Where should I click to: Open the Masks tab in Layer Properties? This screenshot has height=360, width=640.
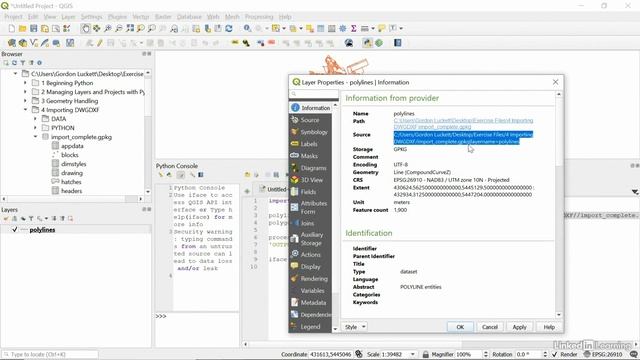coord(311,156)
